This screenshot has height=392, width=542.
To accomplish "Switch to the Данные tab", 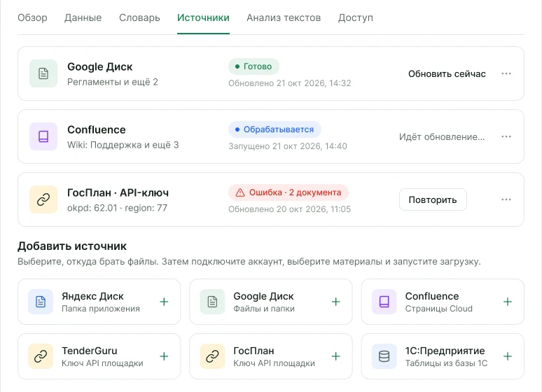I will 83,17.
